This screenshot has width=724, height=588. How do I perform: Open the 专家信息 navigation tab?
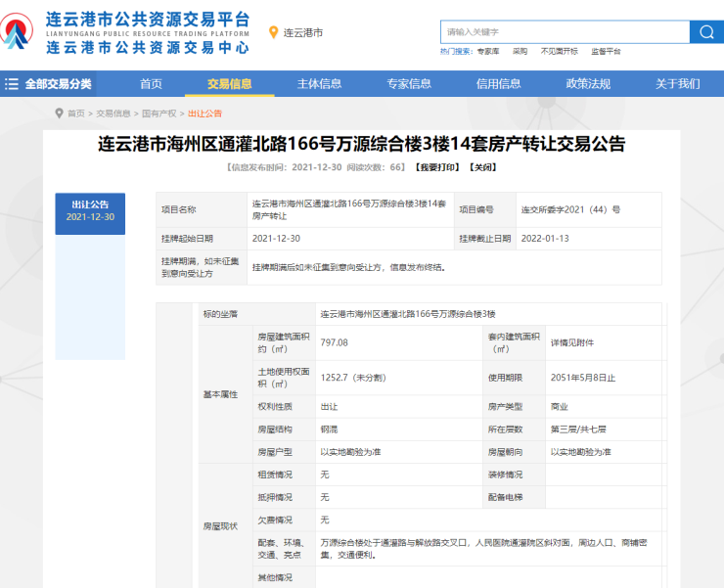[x=409, y=83]
